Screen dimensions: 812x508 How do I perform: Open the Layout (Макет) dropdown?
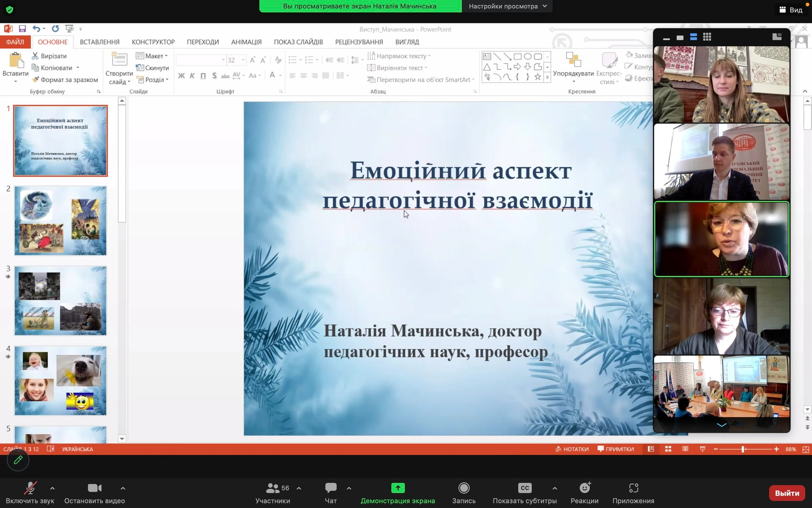[152, 56]
